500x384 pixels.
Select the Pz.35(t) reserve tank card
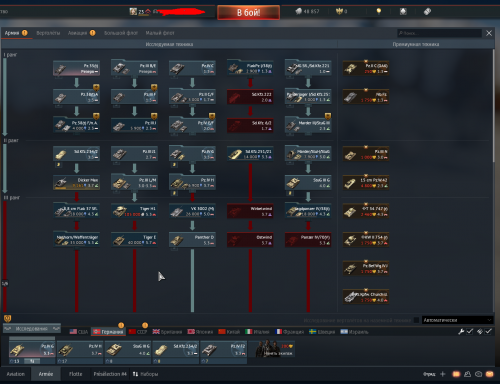[x=76, y=68]
